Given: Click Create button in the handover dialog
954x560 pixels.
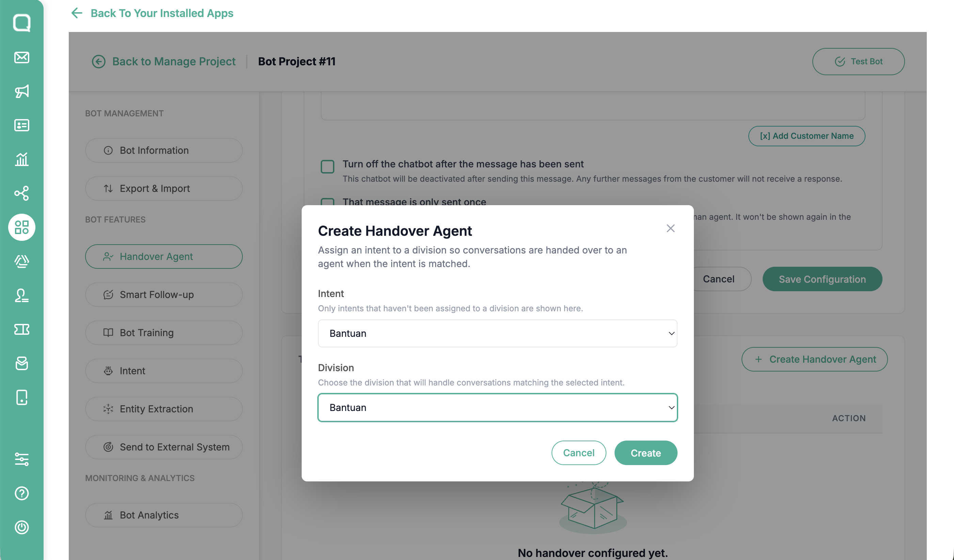Looking at the screenshot, I should [646, 452].
